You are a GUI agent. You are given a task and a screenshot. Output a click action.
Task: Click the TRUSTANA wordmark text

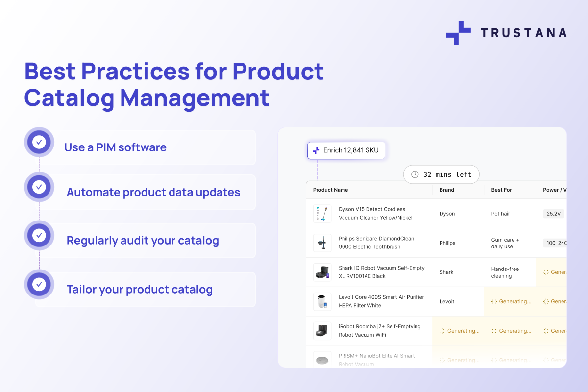click(523, 33)
